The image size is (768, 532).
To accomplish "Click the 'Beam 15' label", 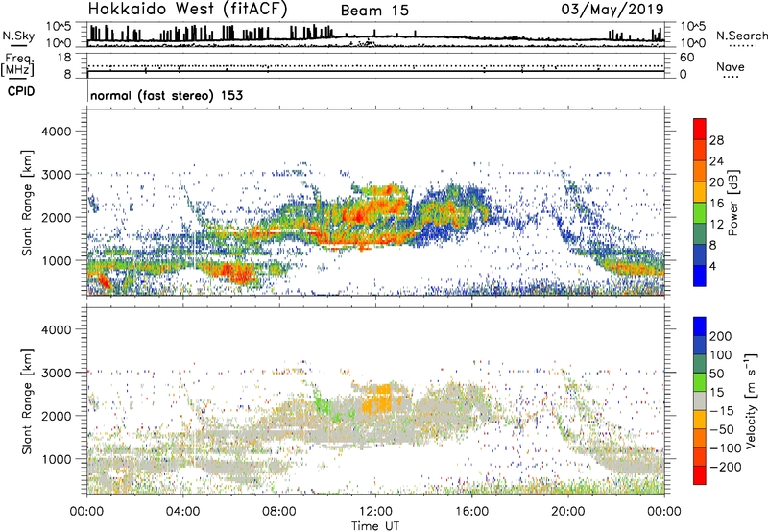I will (x=374, y=11).
